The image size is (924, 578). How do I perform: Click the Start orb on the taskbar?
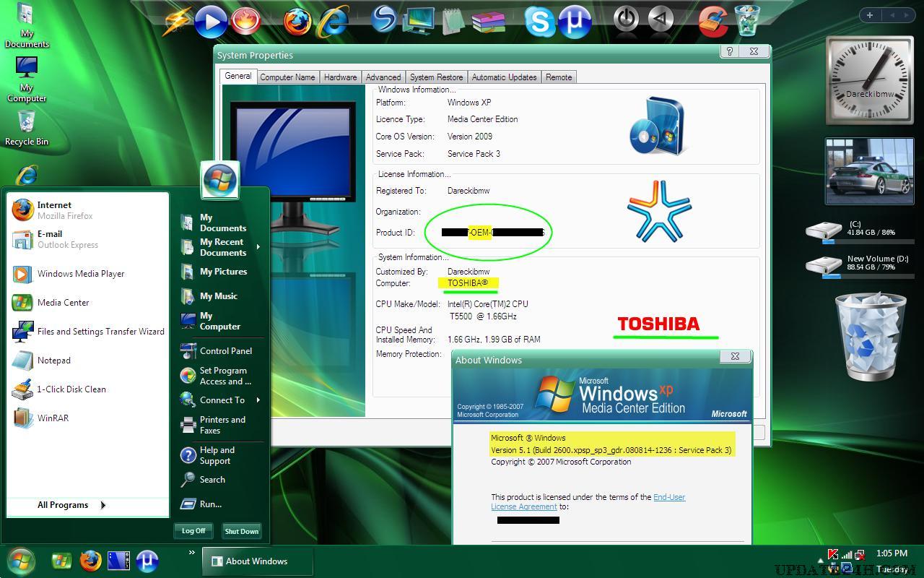(21, 561)
